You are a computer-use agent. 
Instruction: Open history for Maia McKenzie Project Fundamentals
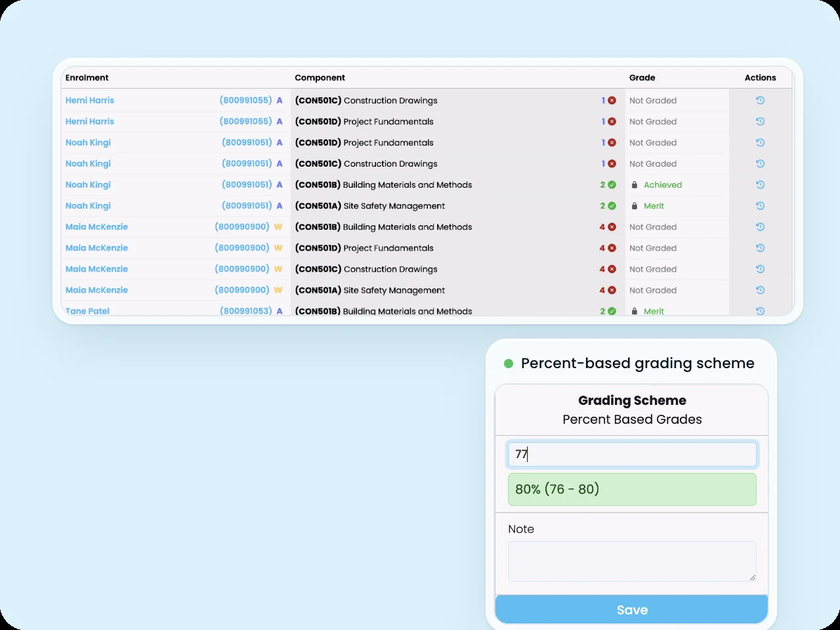tap(760, 248)
